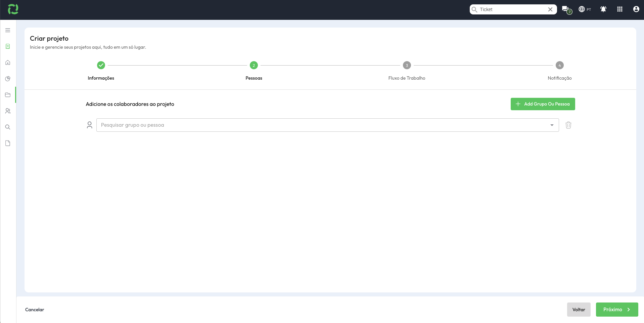This screenshot has height=323, width=644.
Task: Open the apps grid menu
Action: point(620,9)
